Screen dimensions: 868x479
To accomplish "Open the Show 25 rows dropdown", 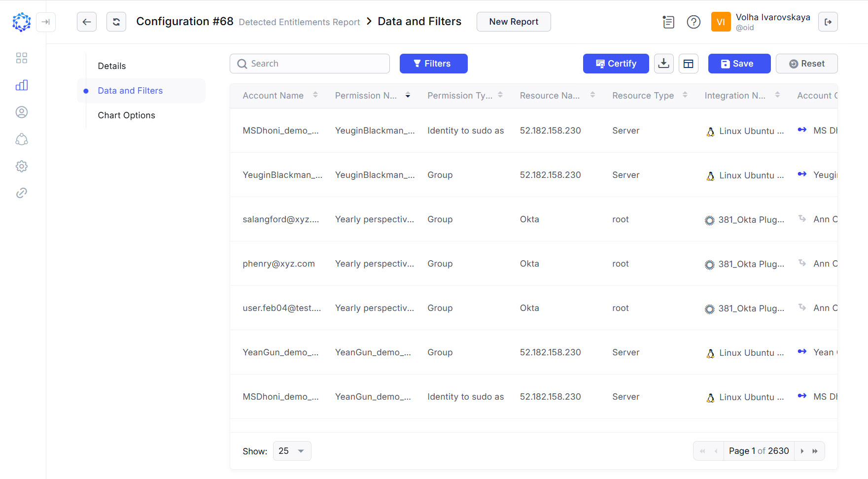I will (x=292, y=450).
